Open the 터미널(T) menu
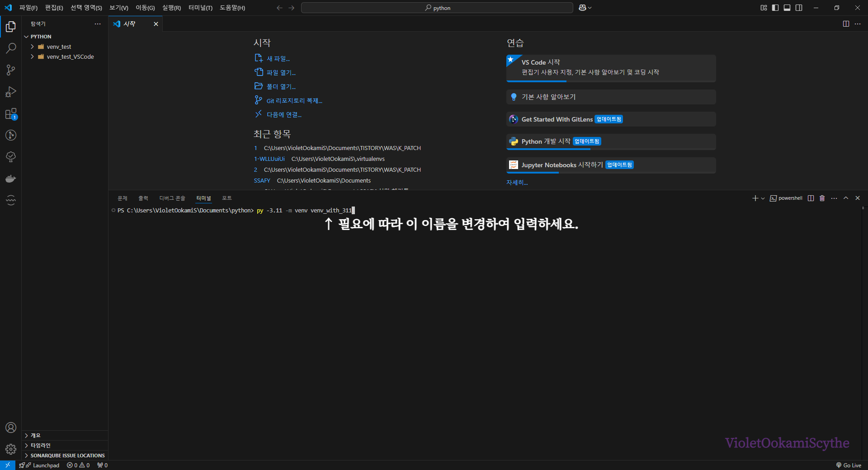This screenshot has width=868, height=470. tap(200, 8)
